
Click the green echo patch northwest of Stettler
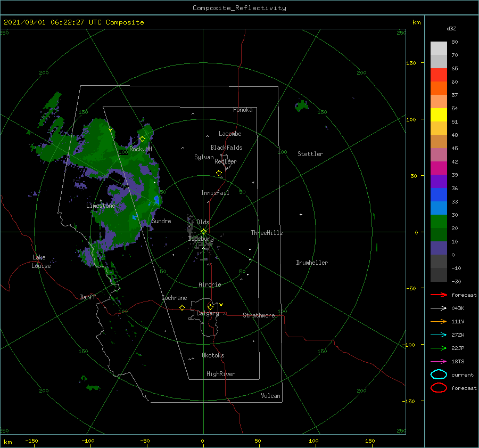click(x=302, y=105)
